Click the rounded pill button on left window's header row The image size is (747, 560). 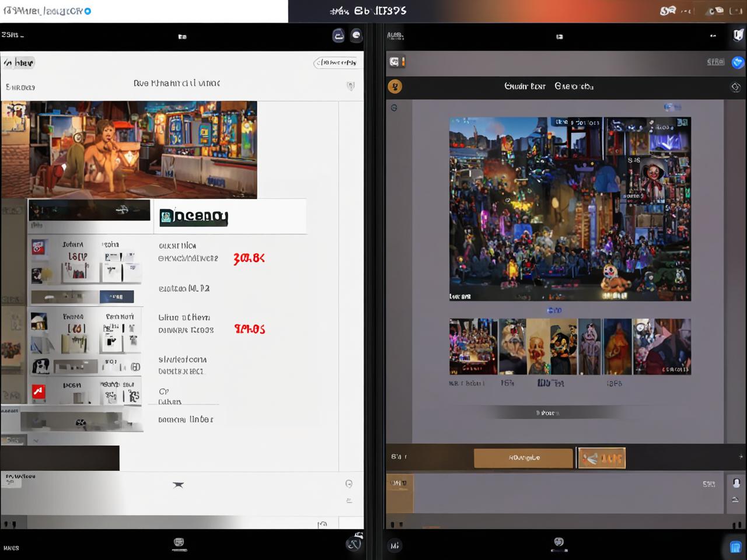point(336,62)
